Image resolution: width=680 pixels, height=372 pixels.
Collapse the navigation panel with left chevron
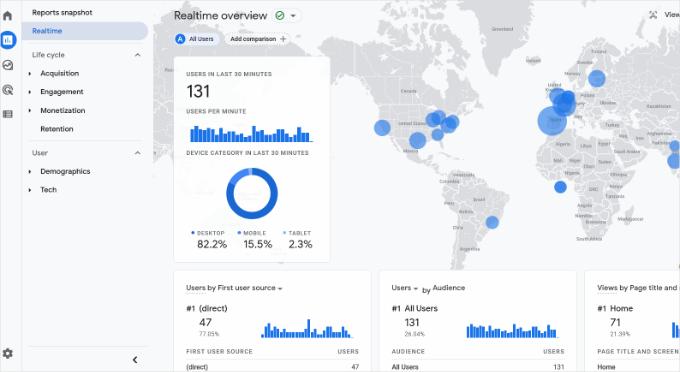(135, 360)
